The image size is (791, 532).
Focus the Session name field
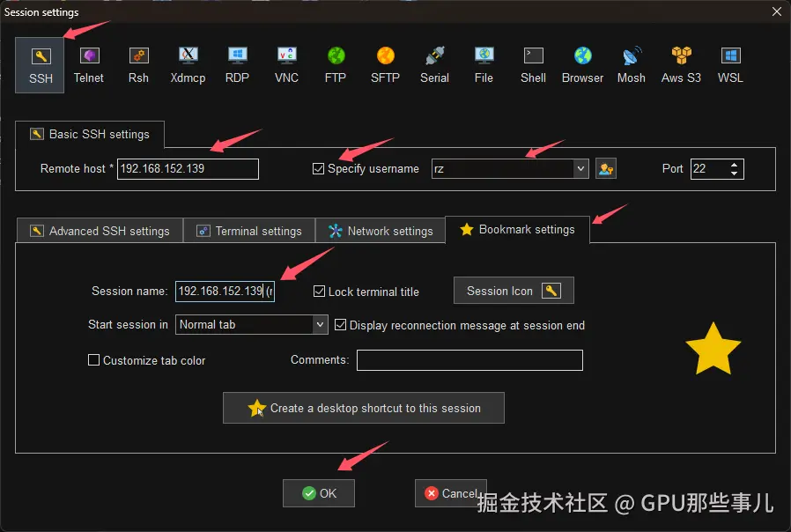225,292
